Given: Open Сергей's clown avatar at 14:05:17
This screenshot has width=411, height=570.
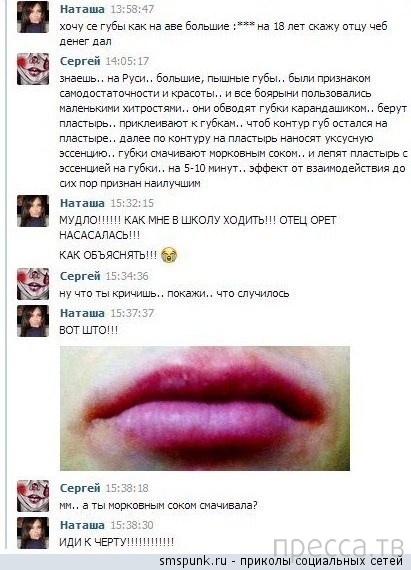Looking at the screenshot, I should 33,69.
